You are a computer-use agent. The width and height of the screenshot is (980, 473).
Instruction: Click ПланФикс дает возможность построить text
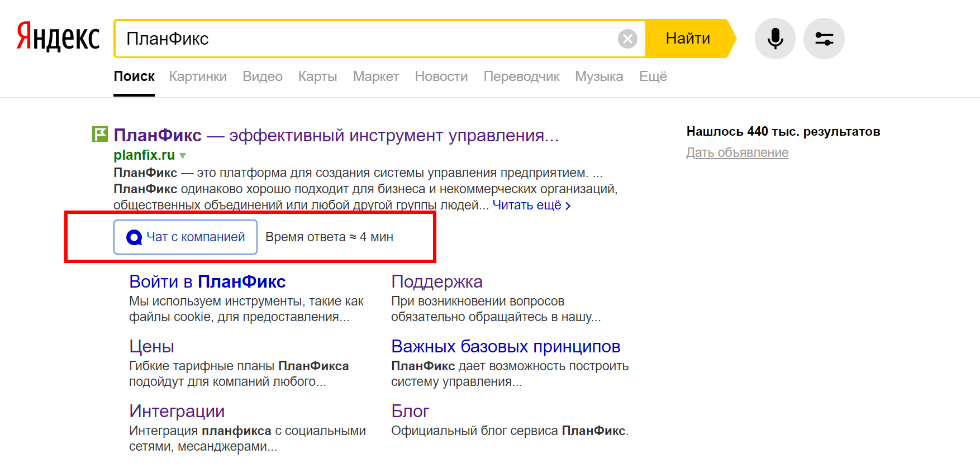510,374
